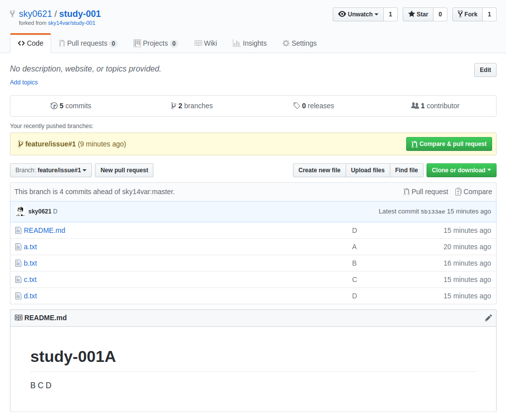Open the d.txt file
The width and height of the screenshot is (506, 420).
pyautogui.click(x=30, y=296)
